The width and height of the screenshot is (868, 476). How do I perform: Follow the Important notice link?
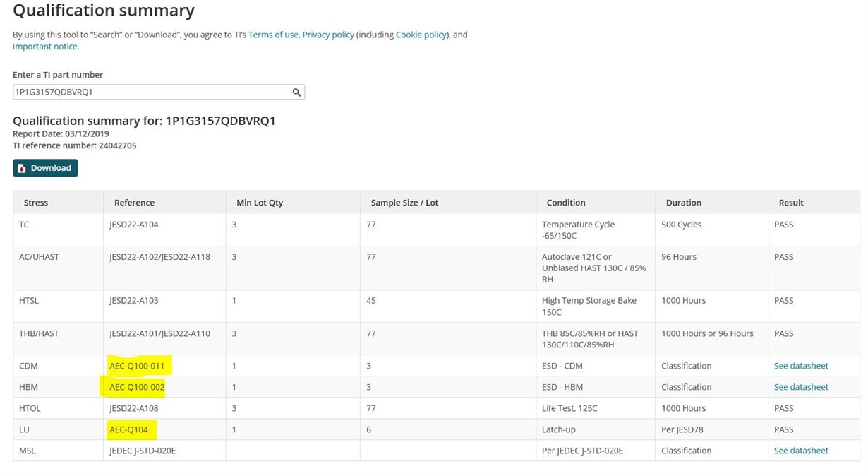pyautogui.click(x=45, y=47)
